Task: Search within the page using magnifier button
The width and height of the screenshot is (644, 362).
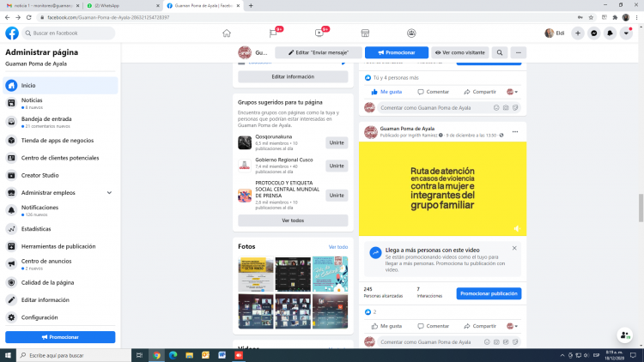Action: click(x=500, y=52)
